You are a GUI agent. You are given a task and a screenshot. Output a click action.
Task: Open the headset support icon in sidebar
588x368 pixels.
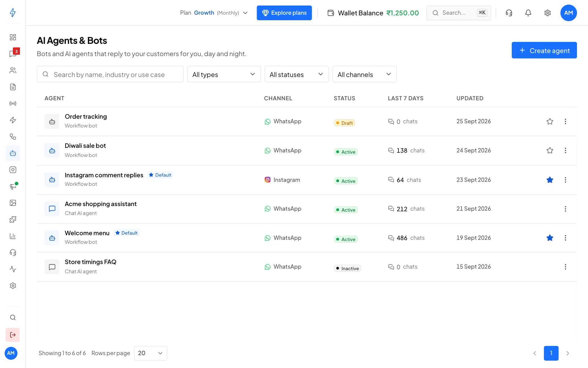pyautogui.click(x=13, y=252)
